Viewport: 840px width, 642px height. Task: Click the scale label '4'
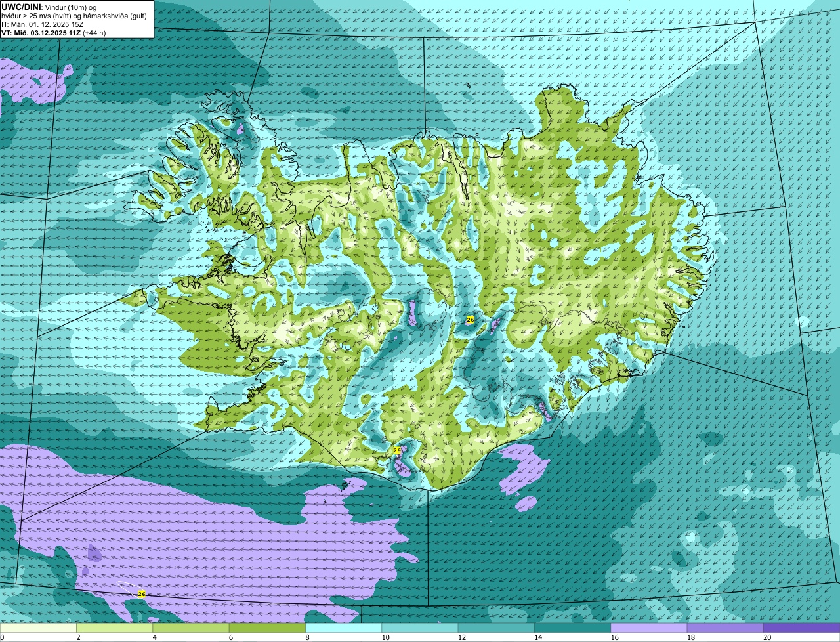pyautogui.click(x=154, y=637)
